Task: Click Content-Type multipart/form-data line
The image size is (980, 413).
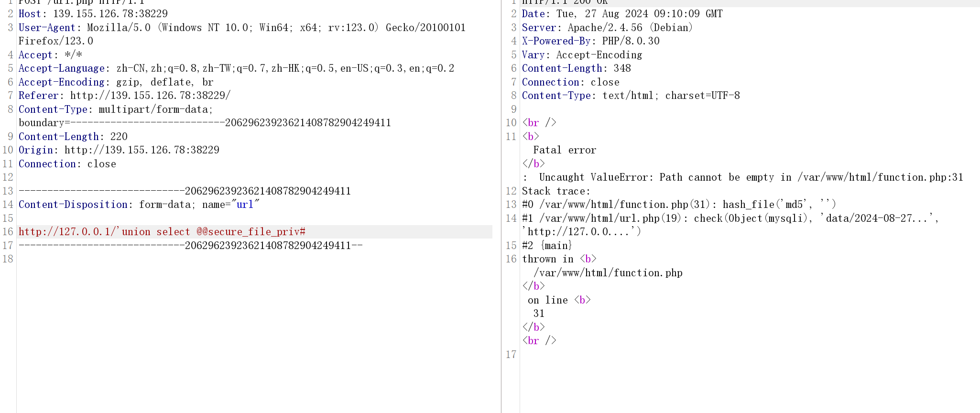Action: click(116, 109)
